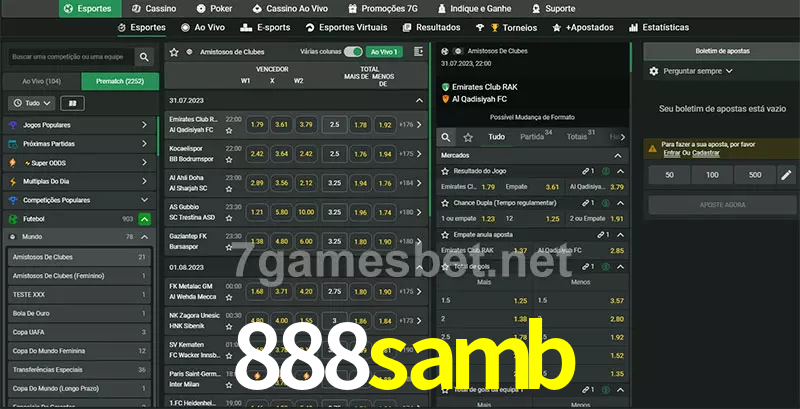Image resolution: width=800 pixels, height=409 pixels.
Task: Open the +176 more markets for the Emirates Club match
Action: [x=410, y=124]
